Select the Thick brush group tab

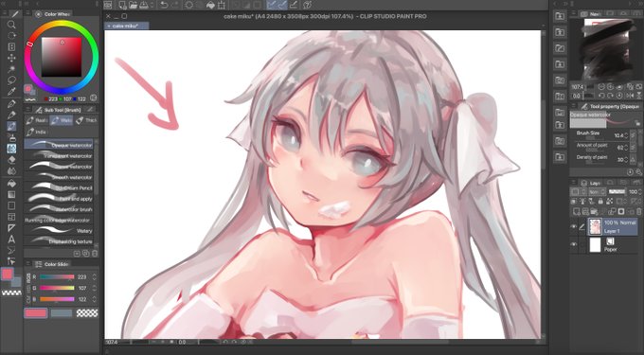(87, 120)
